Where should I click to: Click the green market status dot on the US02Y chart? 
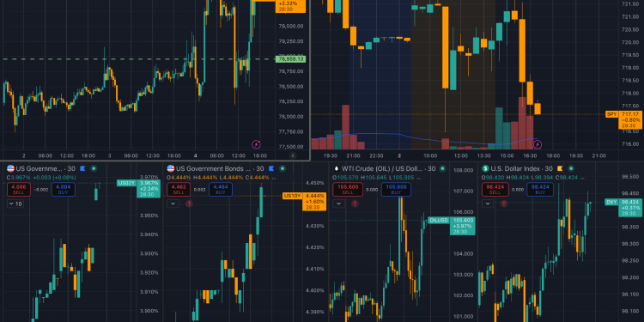click(x=94, y=168)
